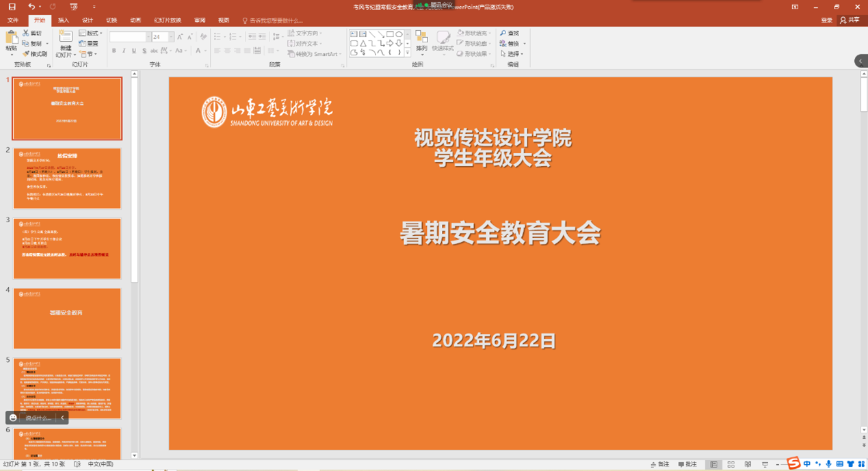Click the Share (共享) button

[850, 21]
